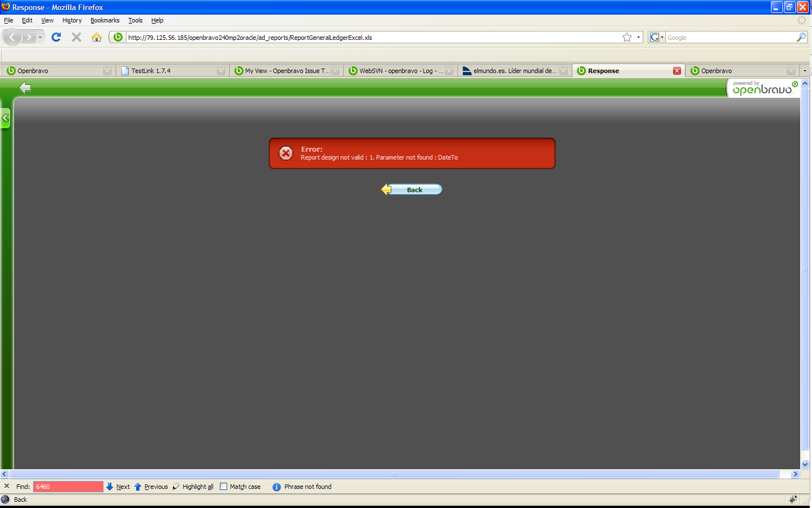Click the Phrase not found info icon
The image size is (812, 508).
(277, 487)
